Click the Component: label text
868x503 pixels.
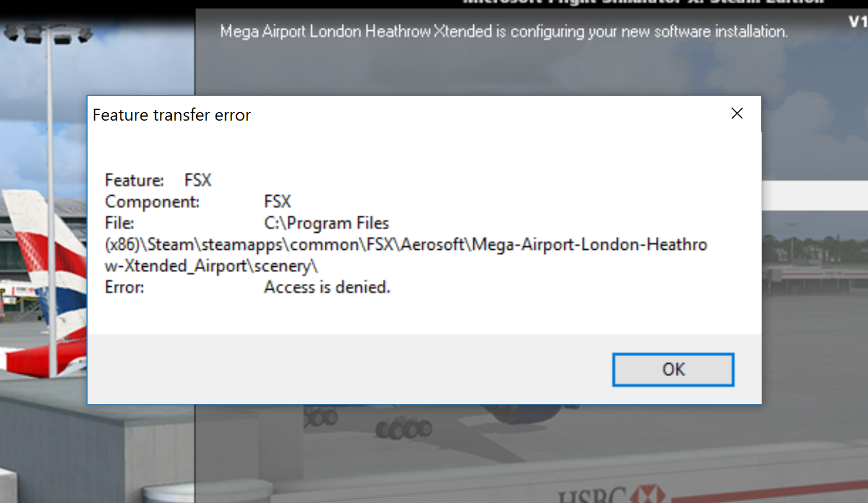click(x=152, y=202)
